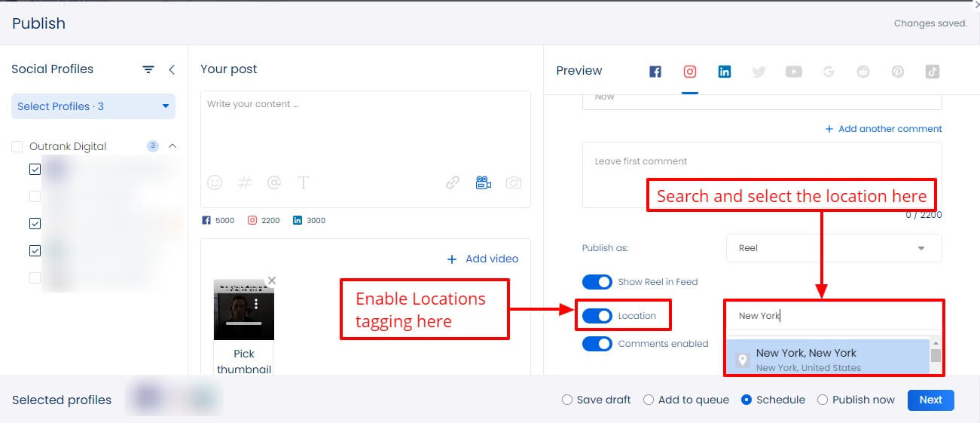Click the Changes saved status text

point(930,23)
